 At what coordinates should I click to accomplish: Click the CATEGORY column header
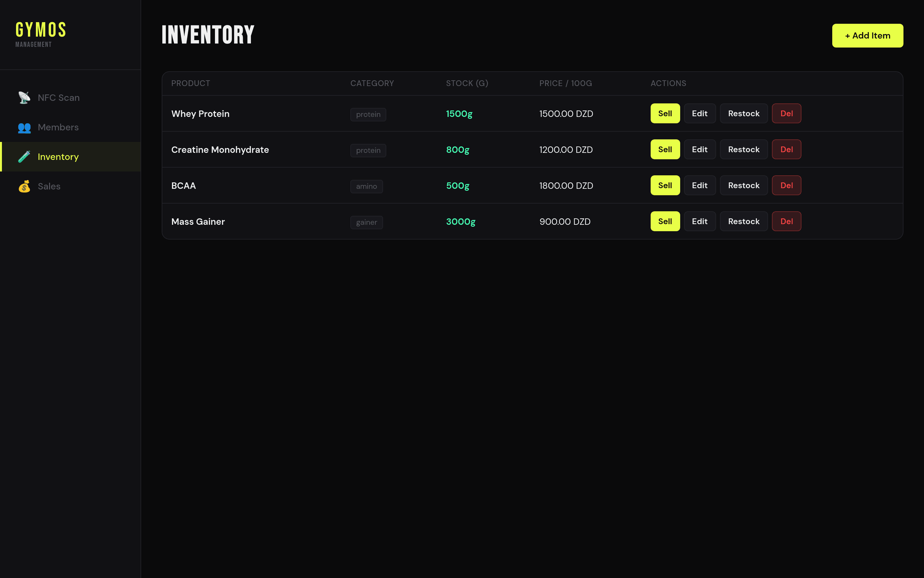[372, 83]
